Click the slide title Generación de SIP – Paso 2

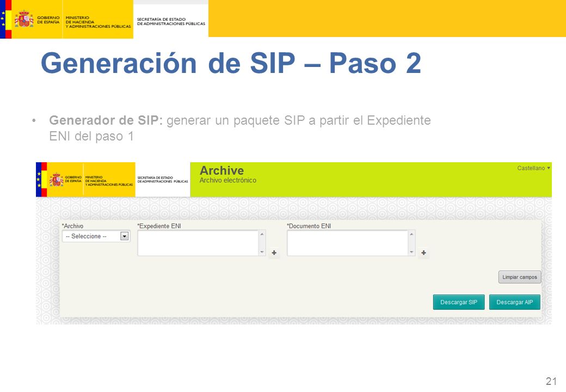pos(231,63)
